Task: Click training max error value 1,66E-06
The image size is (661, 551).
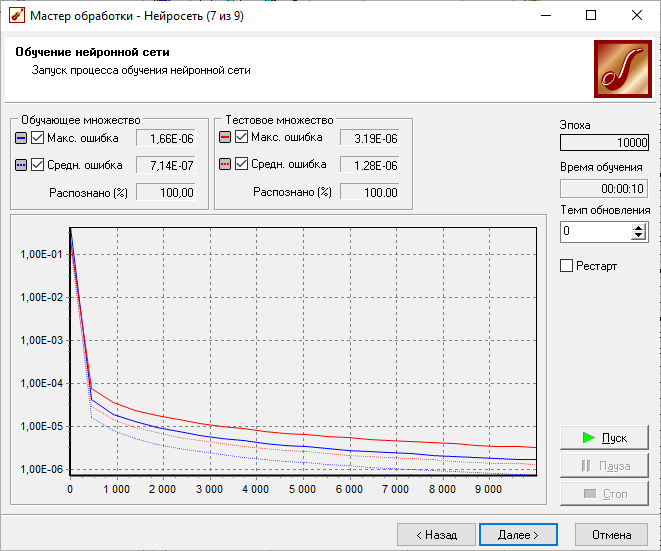Action: (166, 138)
